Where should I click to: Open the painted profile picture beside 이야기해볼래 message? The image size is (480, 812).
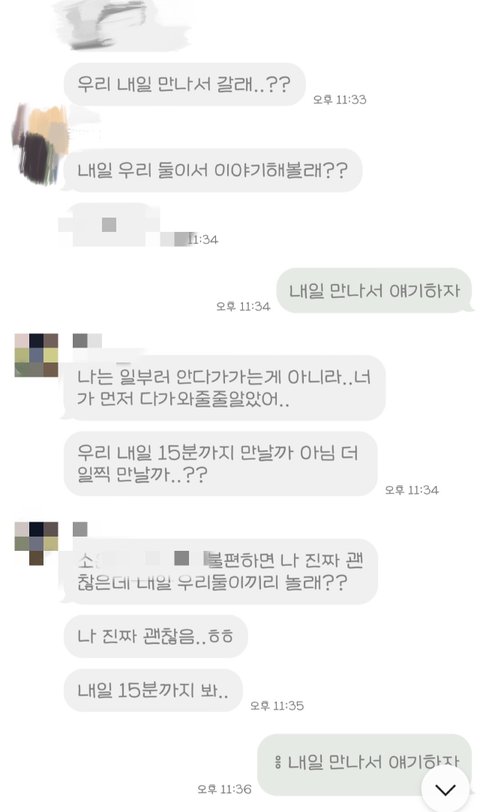coord(40,144)
